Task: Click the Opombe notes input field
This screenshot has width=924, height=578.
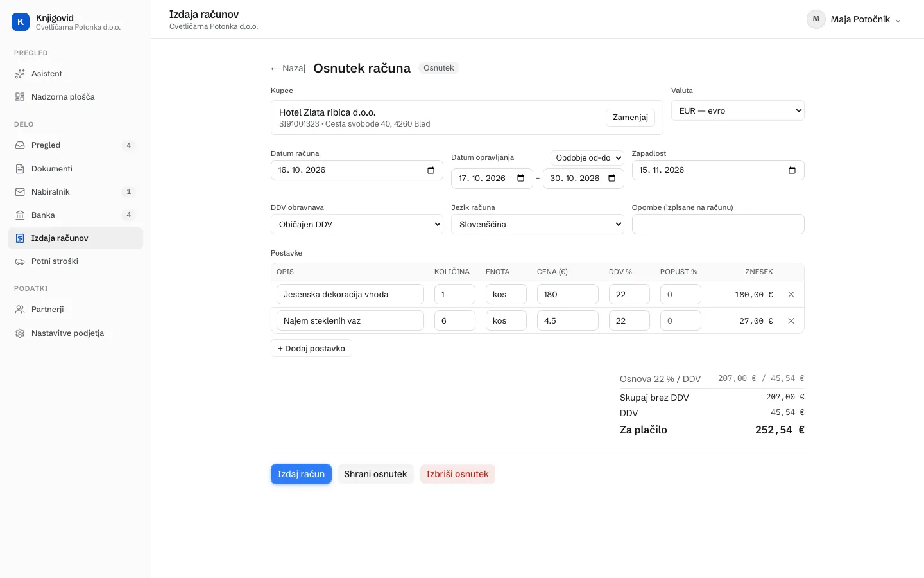Action: coord(718,224)
